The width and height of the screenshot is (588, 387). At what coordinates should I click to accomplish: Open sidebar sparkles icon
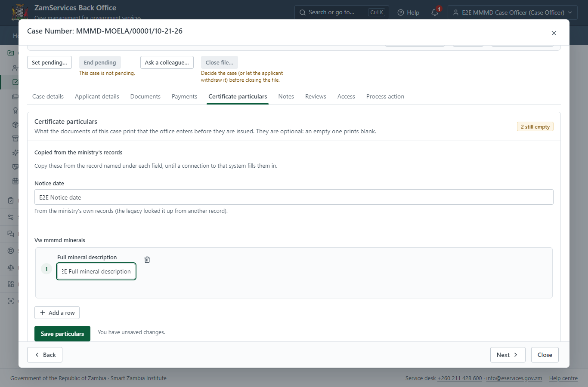tap(15, 153)
